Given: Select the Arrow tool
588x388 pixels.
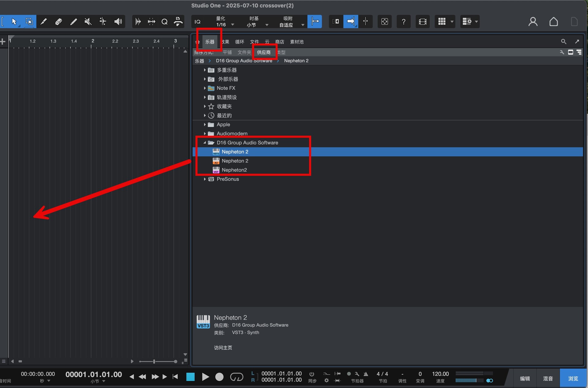Looking at the screenshot, I should (x=14, y=21).
